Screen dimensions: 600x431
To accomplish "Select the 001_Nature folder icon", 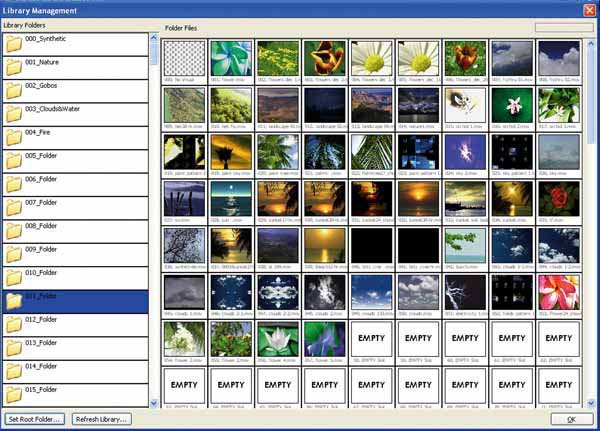I will tap(14, 67).
